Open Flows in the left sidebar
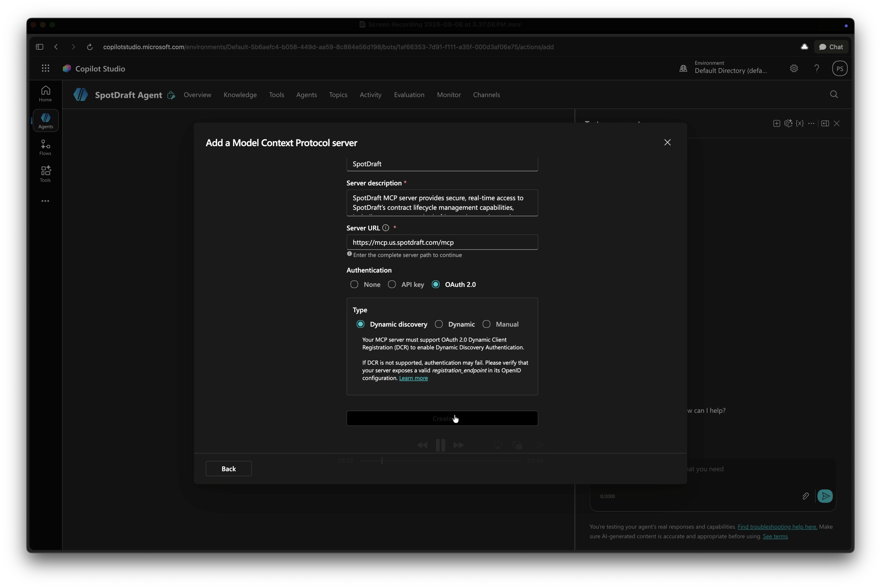Viewport: 881px width, 588px height. (x=45, y=148)
